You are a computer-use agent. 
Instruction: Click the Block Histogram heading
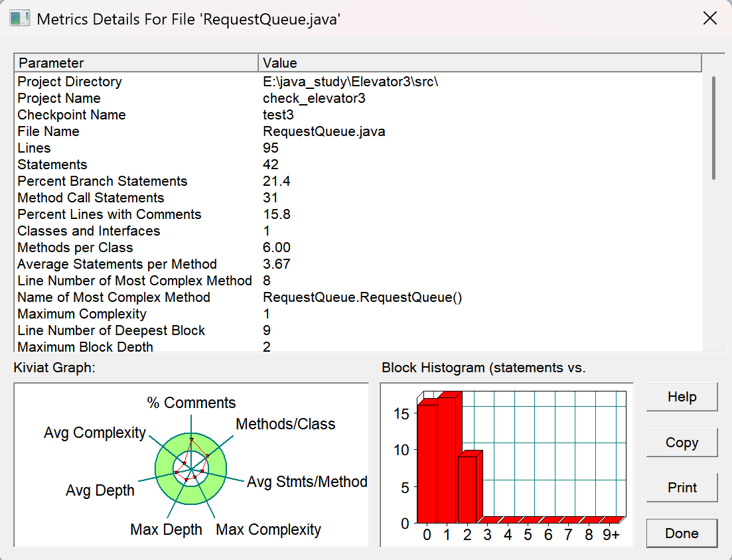(x=484, y=368)
